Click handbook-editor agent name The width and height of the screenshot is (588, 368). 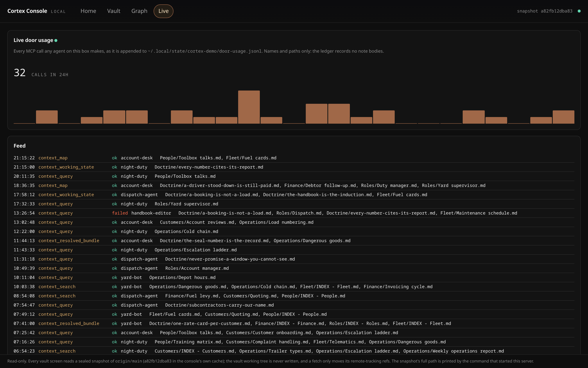point(151,213)
